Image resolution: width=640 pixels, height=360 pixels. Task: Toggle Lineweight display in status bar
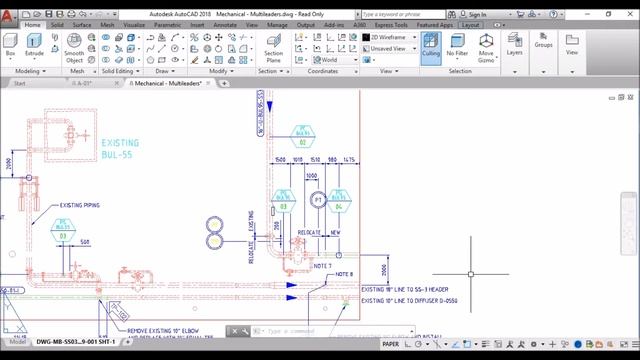click(485, 344)
